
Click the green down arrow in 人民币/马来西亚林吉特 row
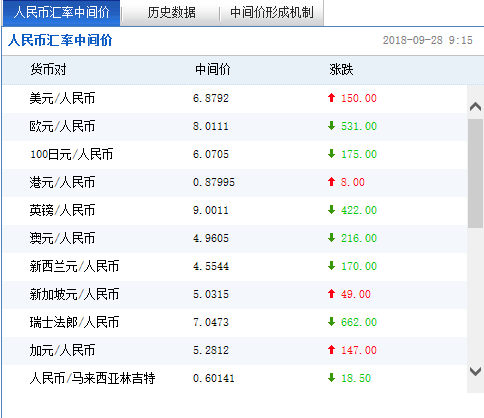coord(331,378)
